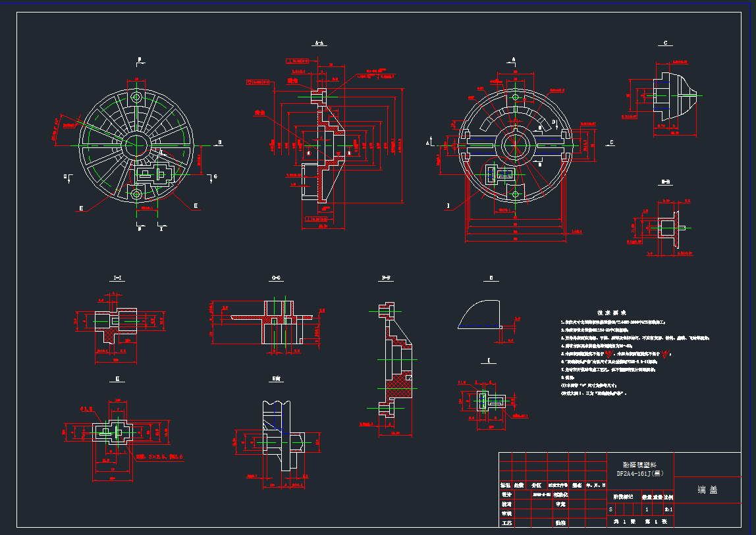Select the 阶段标记 header cell
756x535 pixels.
622,497
